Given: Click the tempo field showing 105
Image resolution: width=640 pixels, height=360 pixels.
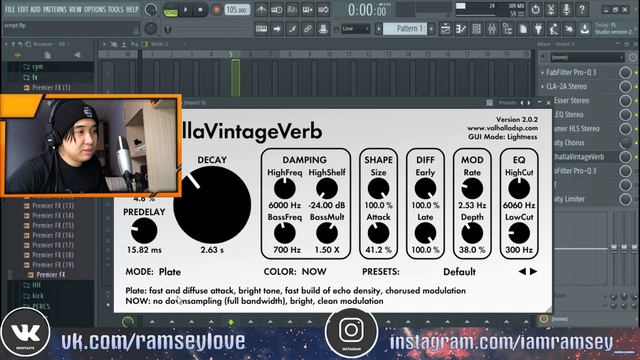Looking at the screenshot, I should (x=237, y=9).
